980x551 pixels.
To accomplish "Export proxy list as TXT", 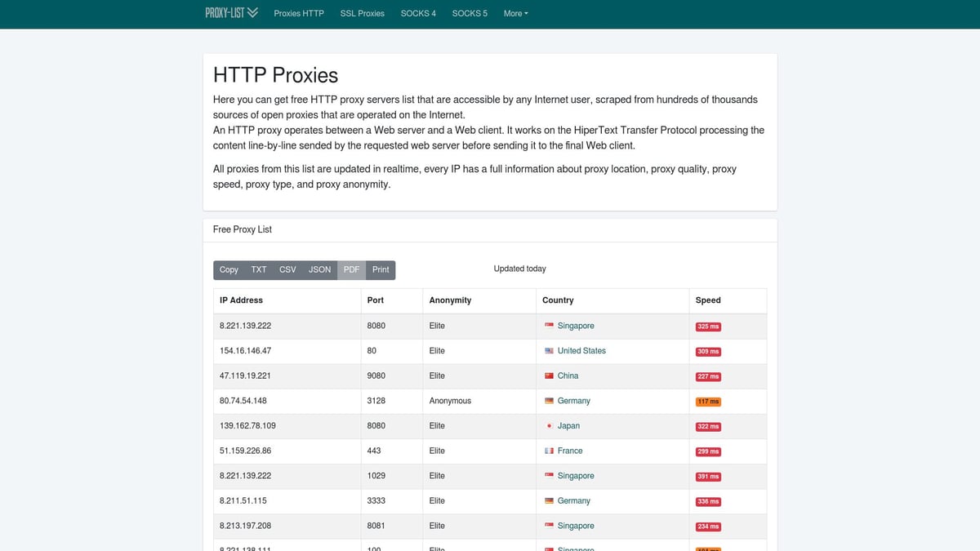I will pyautogui.click(x=259, y=269).
